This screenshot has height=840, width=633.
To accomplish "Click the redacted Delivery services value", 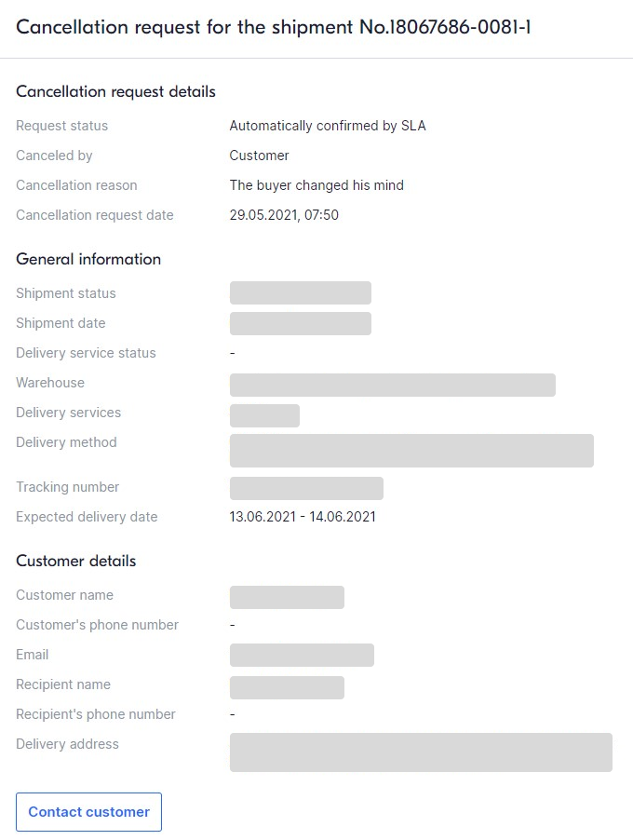I will (x=264, y=415).
